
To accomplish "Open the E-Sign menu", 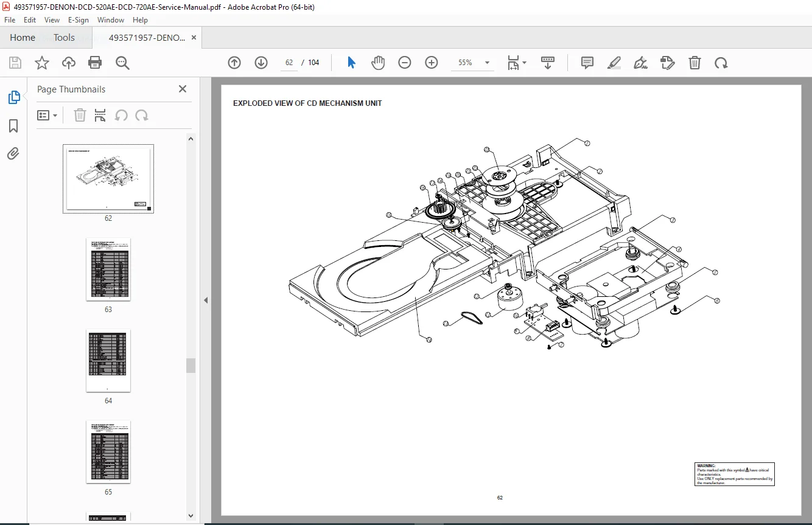I will pos(79,20).
